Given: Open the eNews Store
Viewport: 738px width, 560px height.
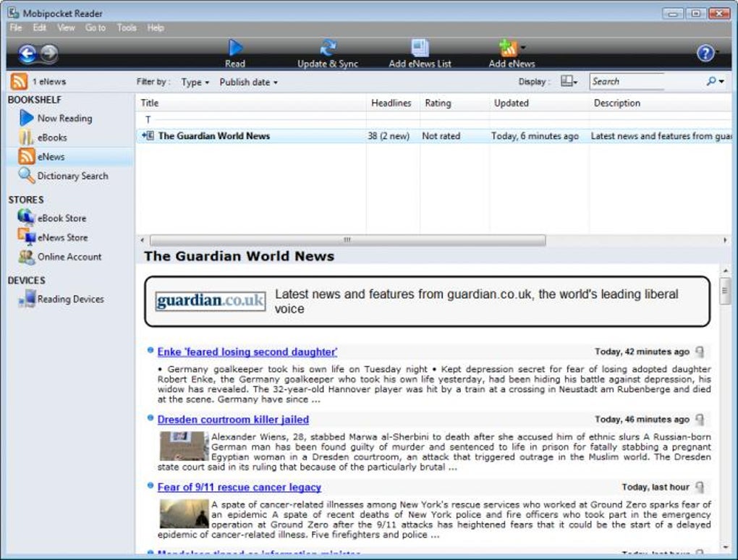Looking at the screenshot, I should coord(63,237).
